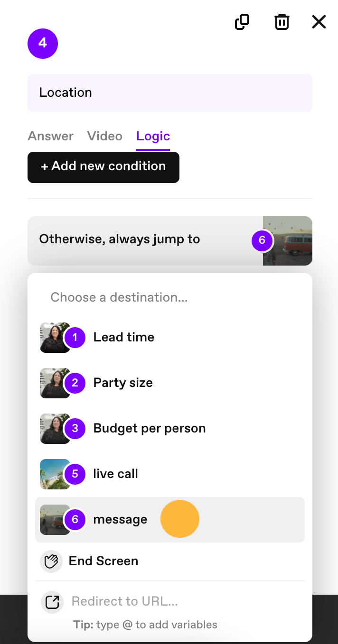Close the step editor panel
Viewport: 338px width, 644px height.
click(319, 22)
